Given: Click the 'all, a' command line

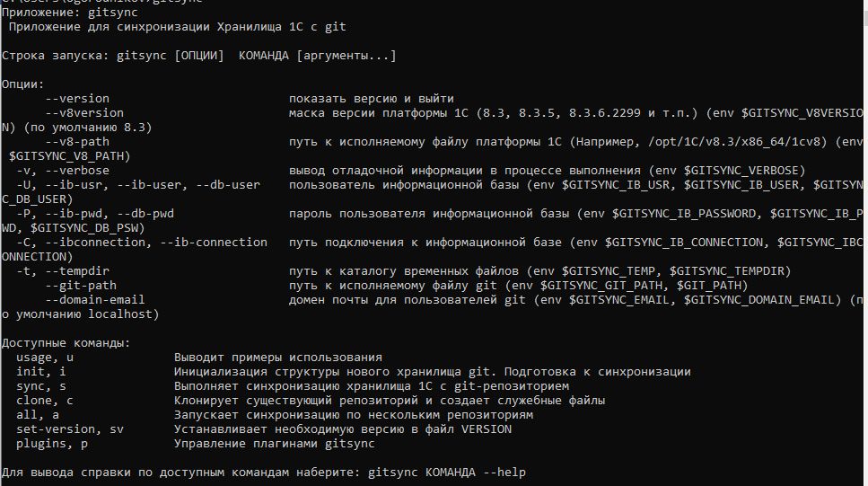Looking at the screenshot, I should point(275,416).
